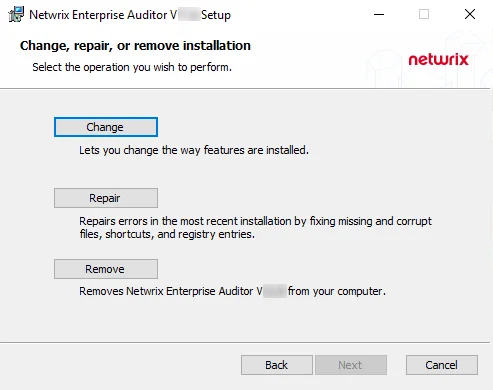Click the 'Removes Netwrix Enterprise Auditor' description
This screenshot has width=493, height=390.
[232, 291]
